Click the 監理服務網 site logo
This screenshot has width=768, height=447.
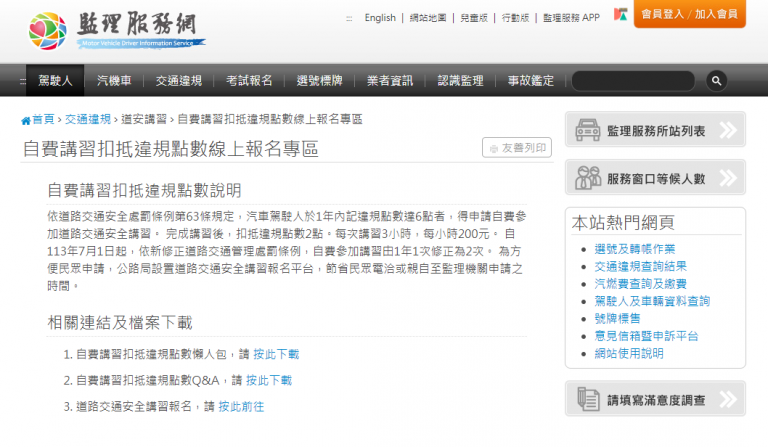pyautogui.click(x=117, y=31)
